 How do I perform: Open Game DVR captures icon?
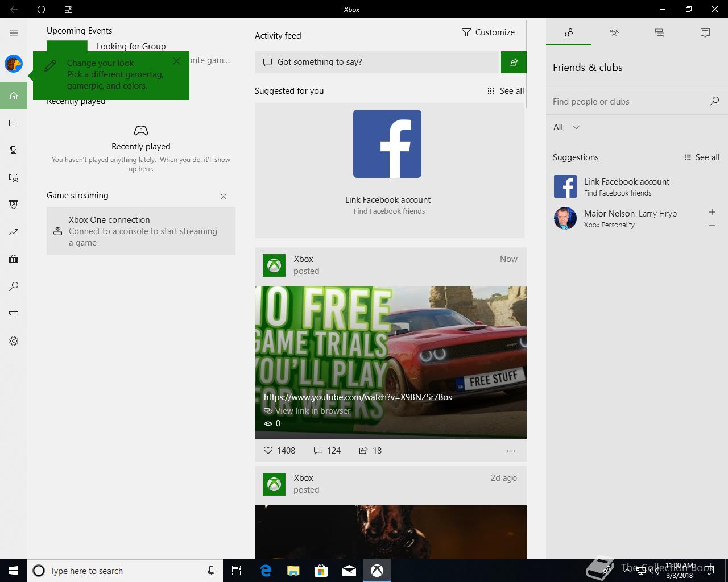(14, 177)
